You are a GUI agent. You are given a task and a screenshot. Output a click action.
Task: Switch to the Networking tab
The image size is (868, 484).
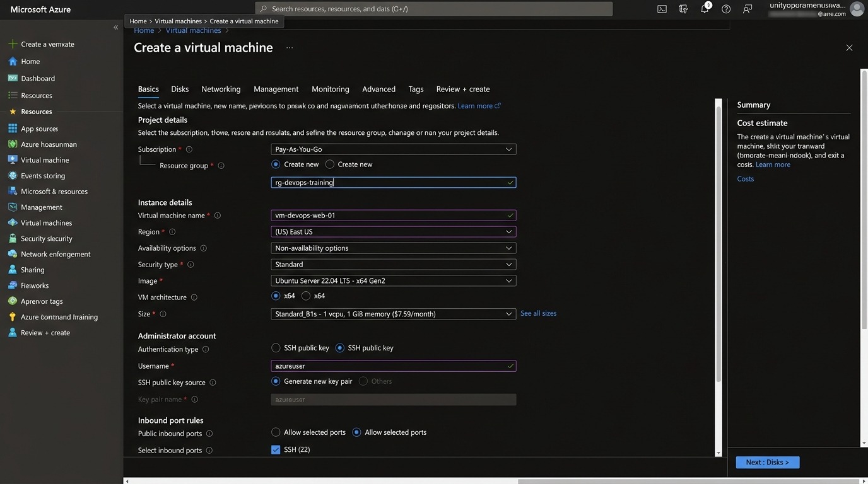(x=221, y=89)
